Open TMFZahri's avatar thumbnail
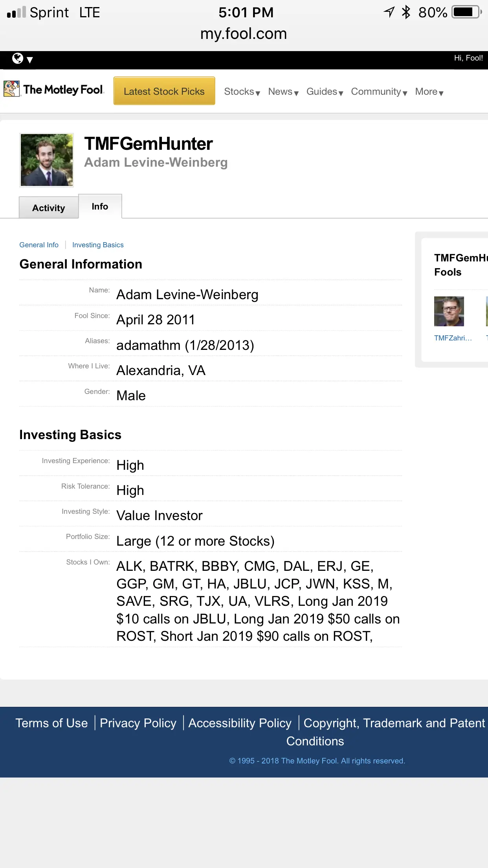The height and width of the screenshot is (868, 488). click(449, 311)
